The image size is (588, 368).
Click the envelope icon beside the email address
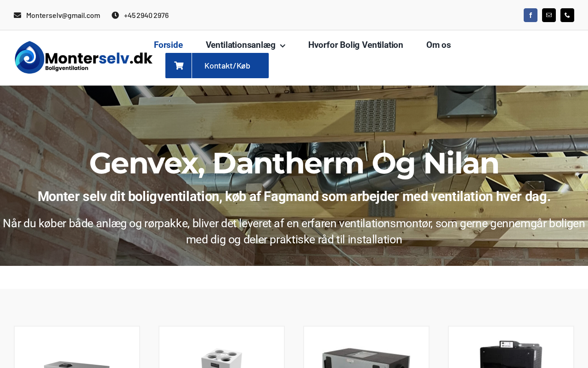[17, 15]
